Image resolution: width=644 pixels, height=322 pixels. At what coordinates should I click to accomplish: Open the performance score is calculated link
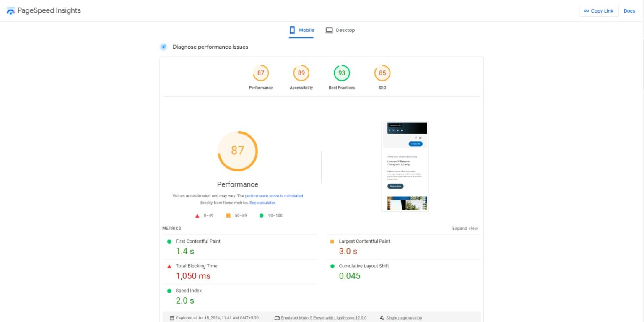pos(274,196)
